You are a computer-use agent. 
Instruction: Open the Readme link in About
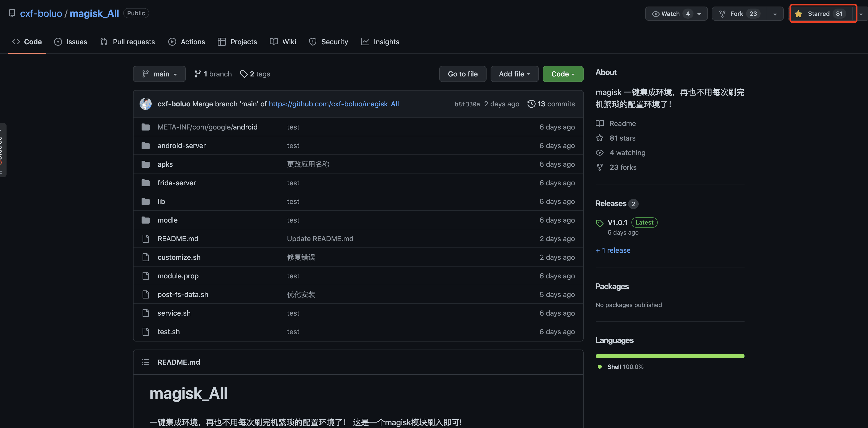(x=623, y=123)
